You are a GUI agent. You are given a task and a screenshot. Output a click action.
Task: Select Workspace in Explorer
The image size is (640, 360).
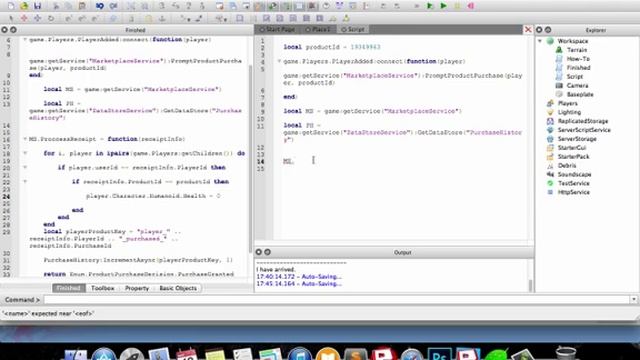[x=573, y=41]
